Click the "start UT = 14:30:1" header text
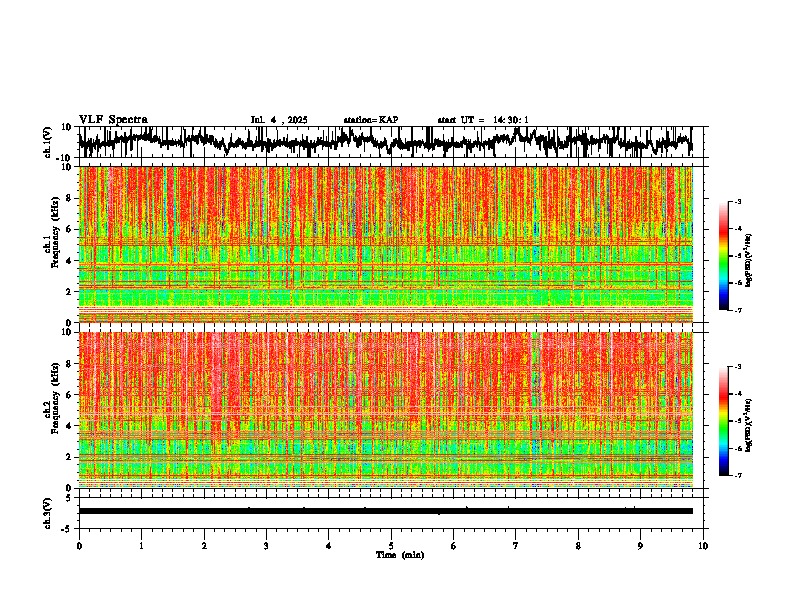The image size is (792, 612). [483, 120]
